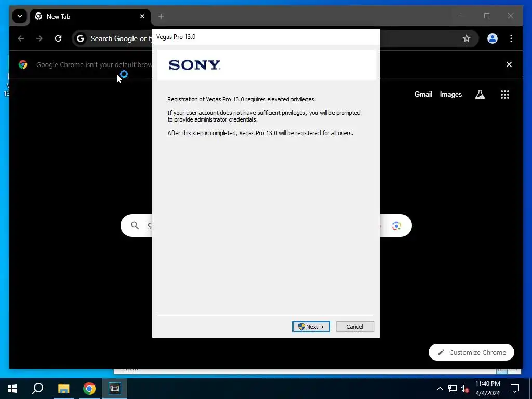Viewport: 532px width, 399px height.
Task: Click Next in Vegas Pro dialog
Action: click(311, 326)
